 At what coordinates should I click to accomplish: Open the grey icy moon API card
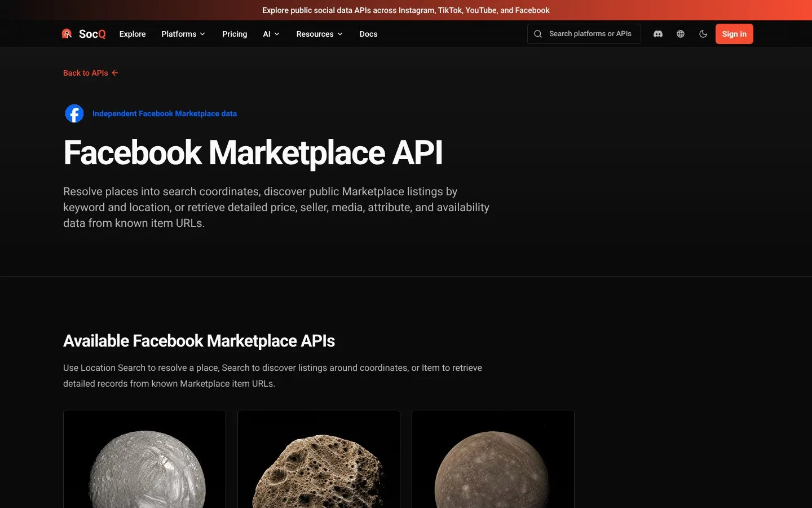[144, 459]
